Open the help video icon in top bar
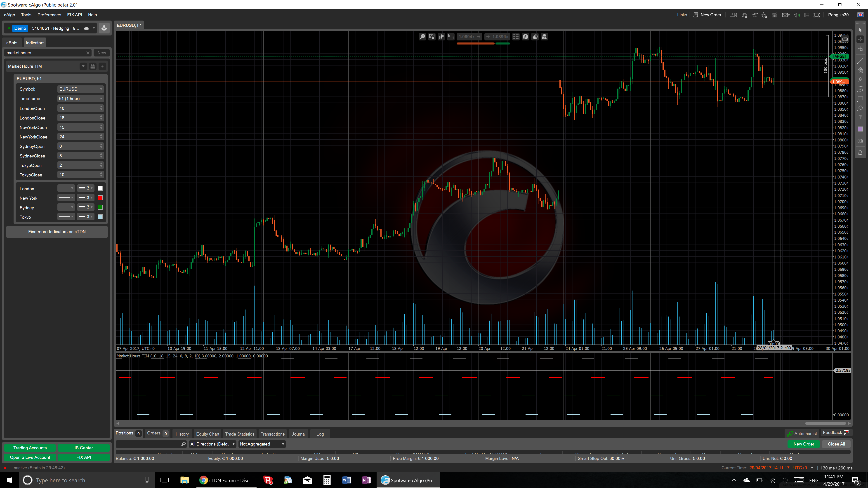The height and width of the screenshot is (488, 868). [x=733, y=15]
